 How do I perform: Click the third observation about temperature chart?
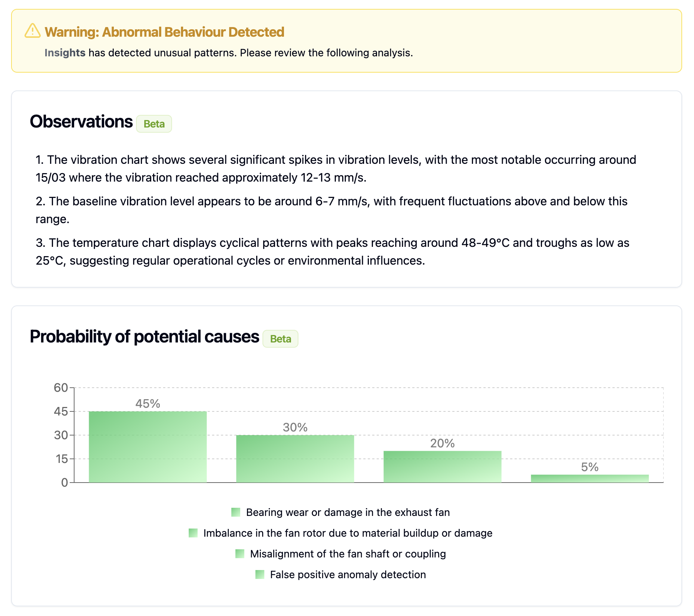click(x=333, y=252)
